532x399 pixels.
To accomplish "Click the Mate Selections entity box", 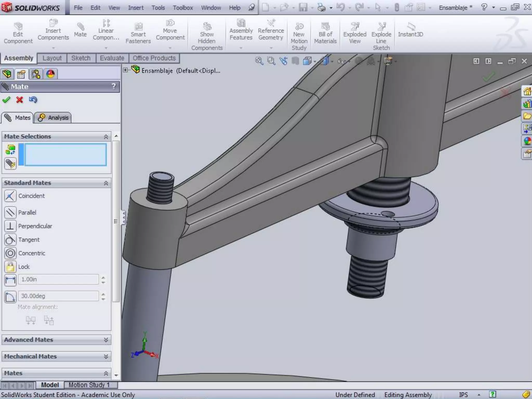I will pos(65,155).
